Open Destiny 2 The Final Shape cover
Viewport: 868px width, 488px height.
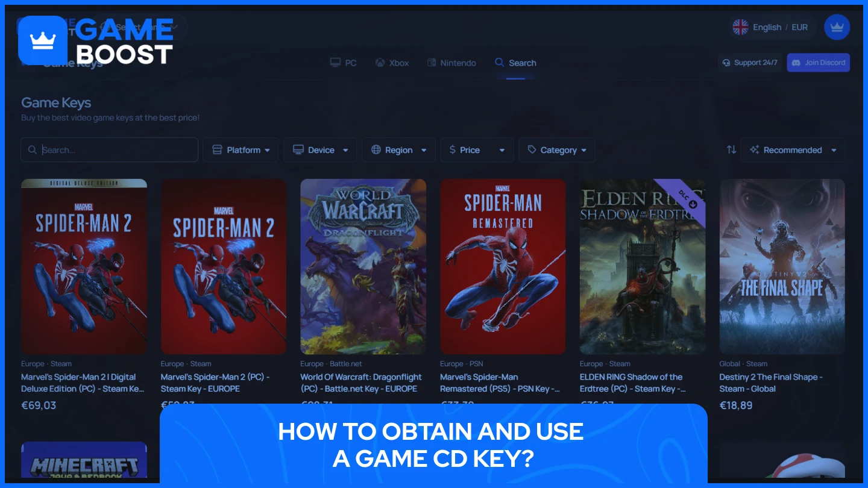(x=782, y=266)
